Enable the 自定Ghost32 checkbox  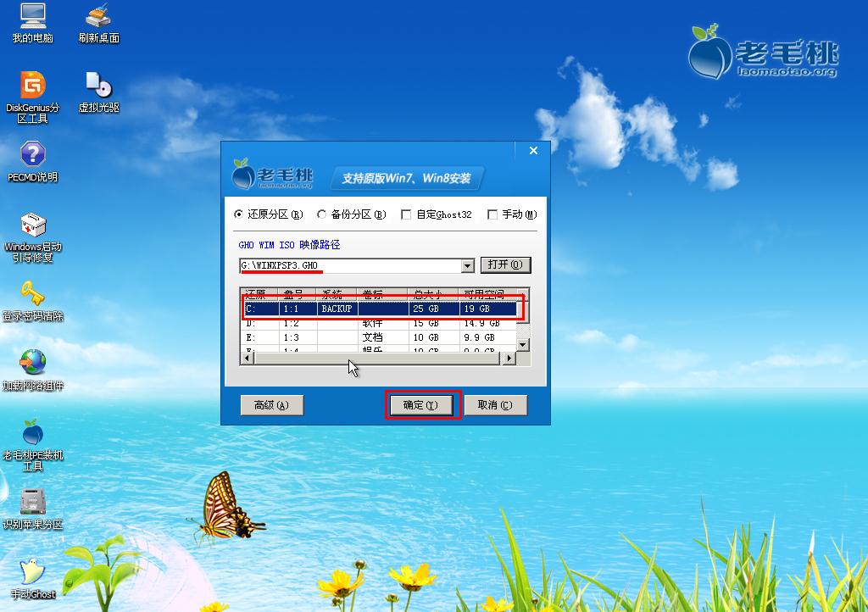pyautogui.click(x=406, y=214)
